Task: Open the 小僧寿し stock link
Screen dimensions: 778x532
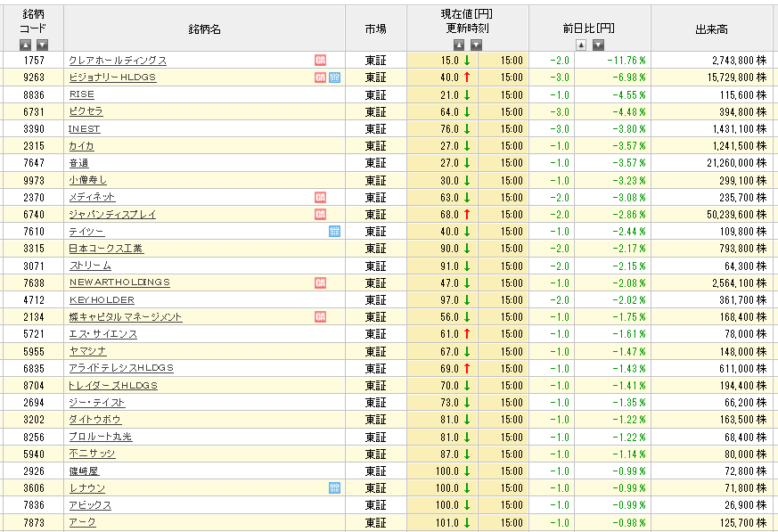Action: tap(87, 180)
